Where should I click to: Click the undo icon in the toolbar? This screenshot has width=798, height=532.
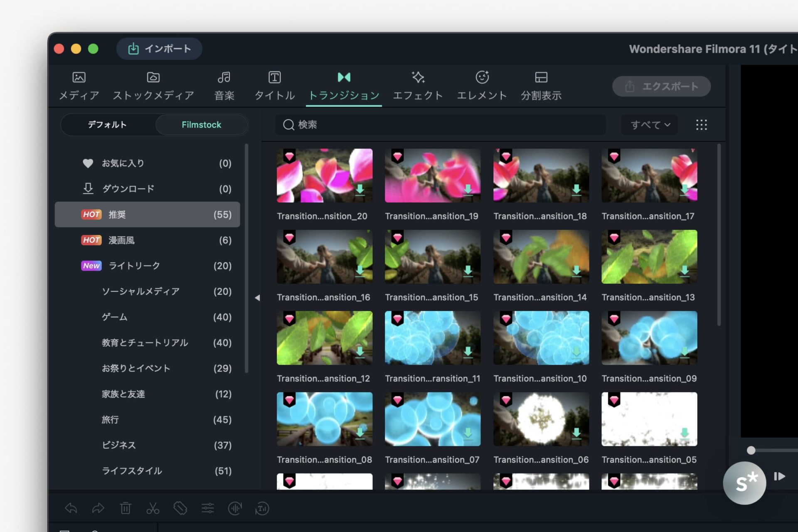coord(71,508)
